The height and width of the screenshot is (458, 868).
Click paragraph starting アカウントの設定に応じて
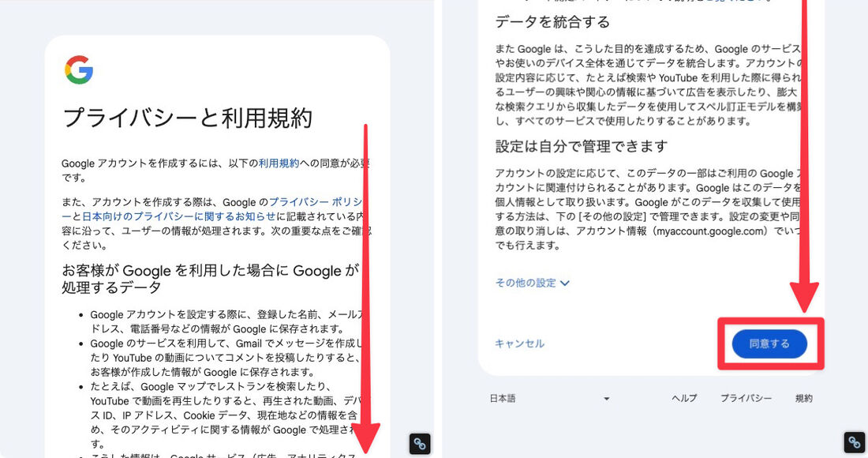tap(649, 209)
